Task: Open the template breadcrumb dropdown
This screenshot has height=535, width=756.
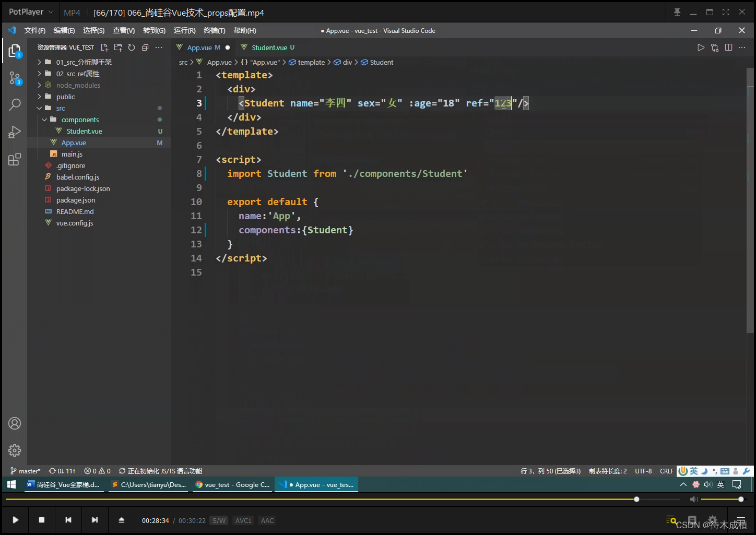Action: coord(307,62)
